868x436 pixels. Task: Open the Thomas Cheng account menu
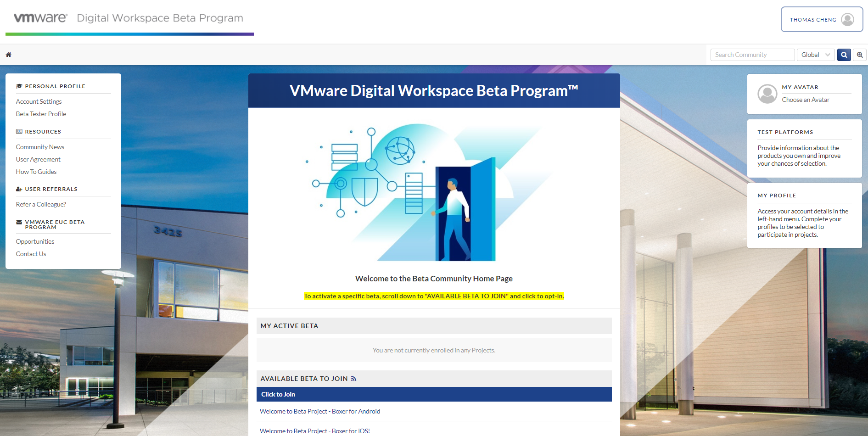tap(813, 20)
